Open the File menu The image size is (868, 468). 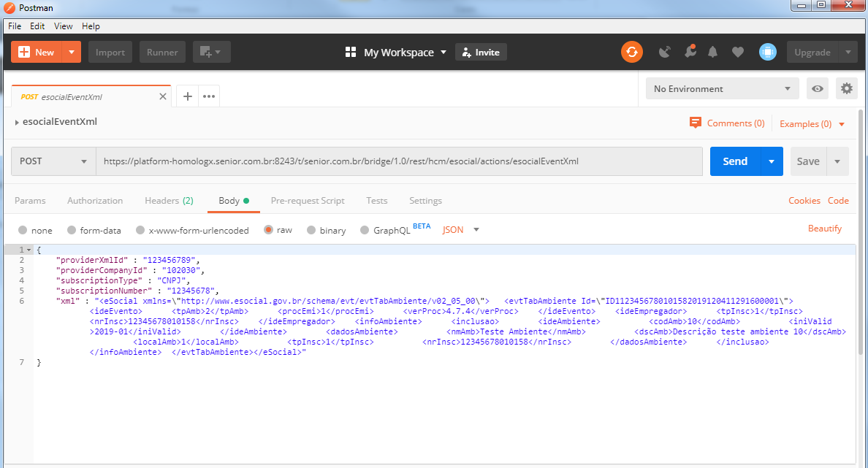(x=15, y=26)
